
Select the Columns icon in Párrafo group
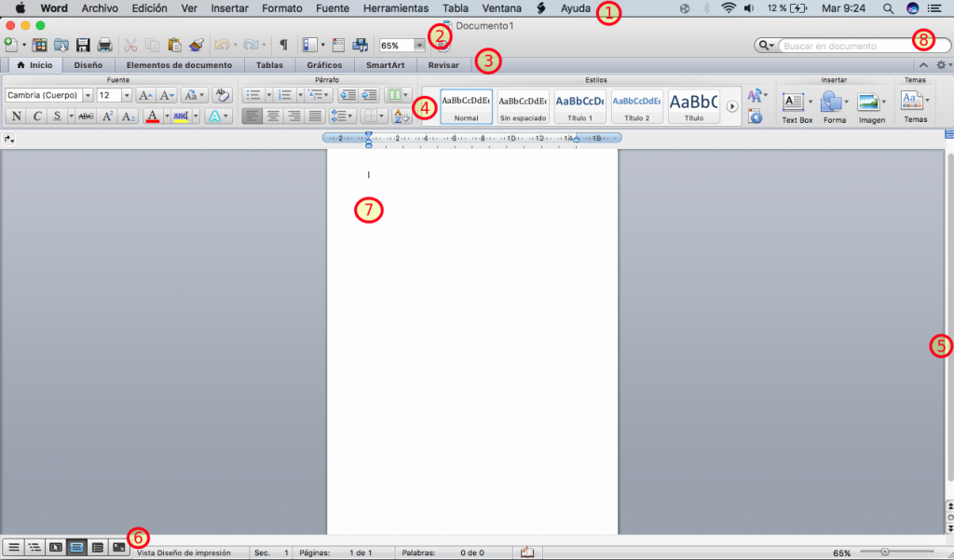(393, 94)
